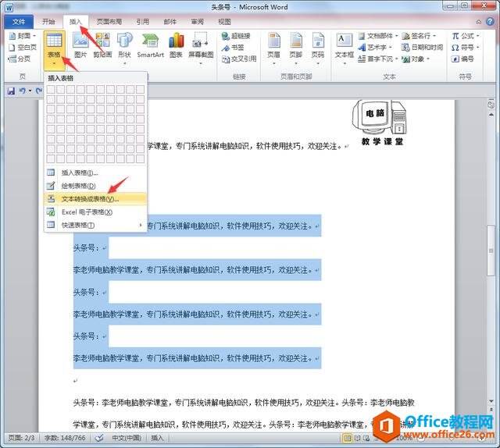Click the Word help question mark icon
Viewport: 500px width, 448px height.
(490, 22)
